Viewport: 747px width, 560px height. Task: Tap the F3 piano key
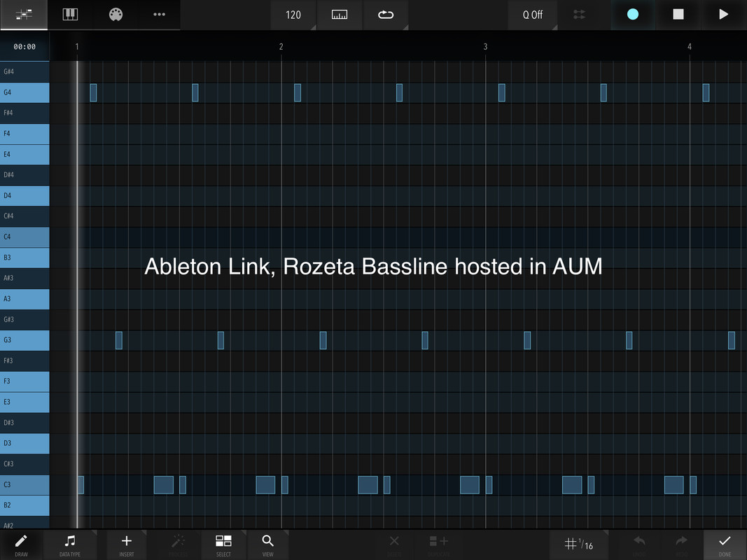25,381
